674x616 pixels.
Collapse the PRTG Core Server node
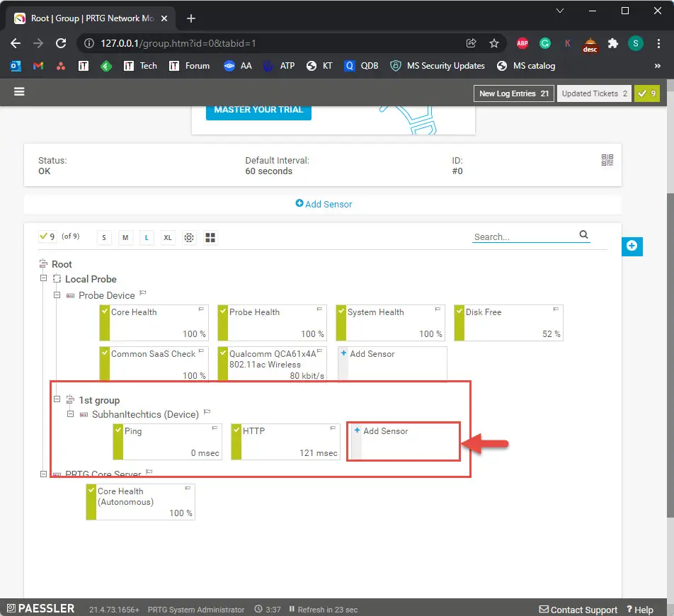[43, 474]
